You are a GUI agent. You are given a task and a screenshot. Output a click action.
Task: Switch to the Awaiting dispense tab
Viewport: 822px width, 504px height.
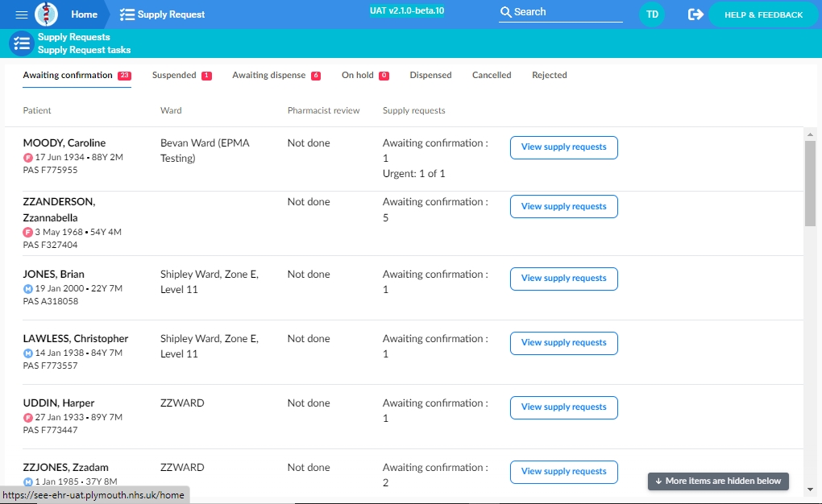(x=276, y=76)
